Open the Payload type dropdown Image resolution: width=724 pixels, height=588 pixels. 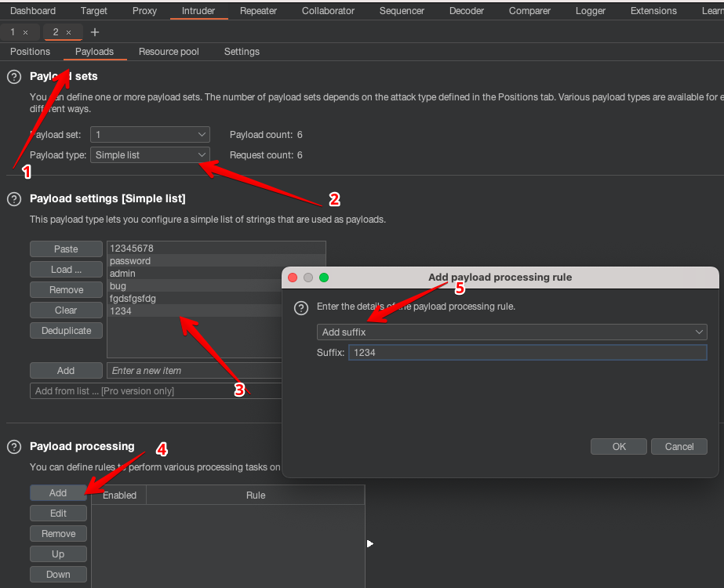click(x=150, y=155)
